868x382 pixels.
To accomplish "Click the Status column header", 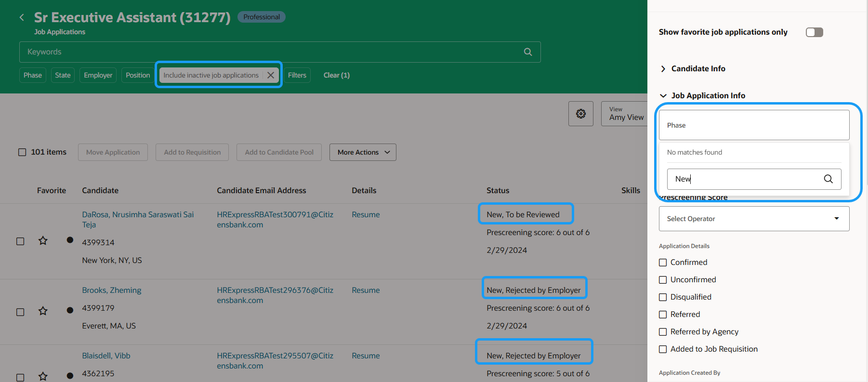I will pos(498,191).
